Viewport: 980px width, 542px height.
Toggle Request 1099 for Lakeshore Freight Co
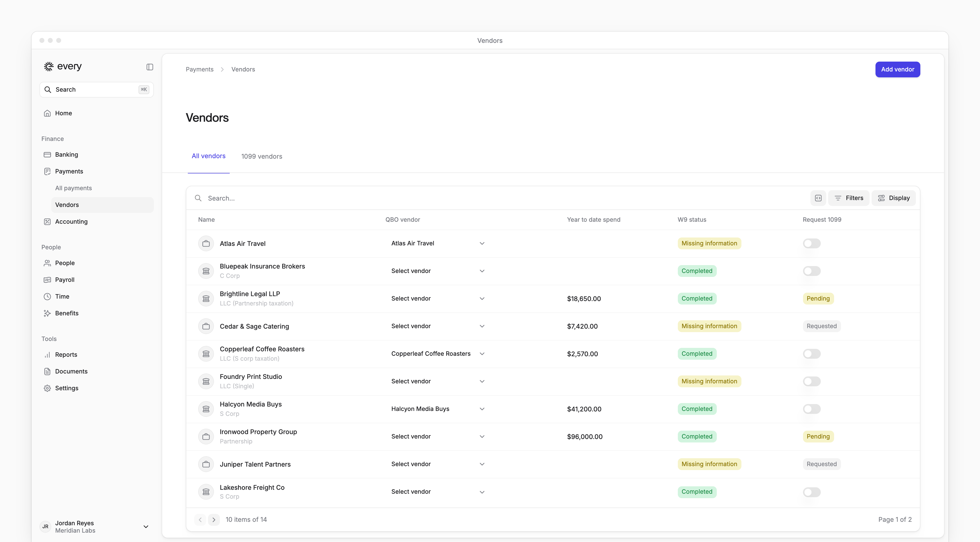click(811, 492)
